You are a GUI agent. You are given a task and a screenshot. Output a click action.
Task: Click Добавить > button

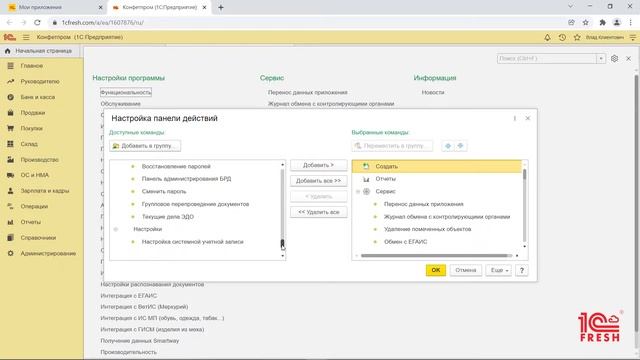(x=318, y=165)
